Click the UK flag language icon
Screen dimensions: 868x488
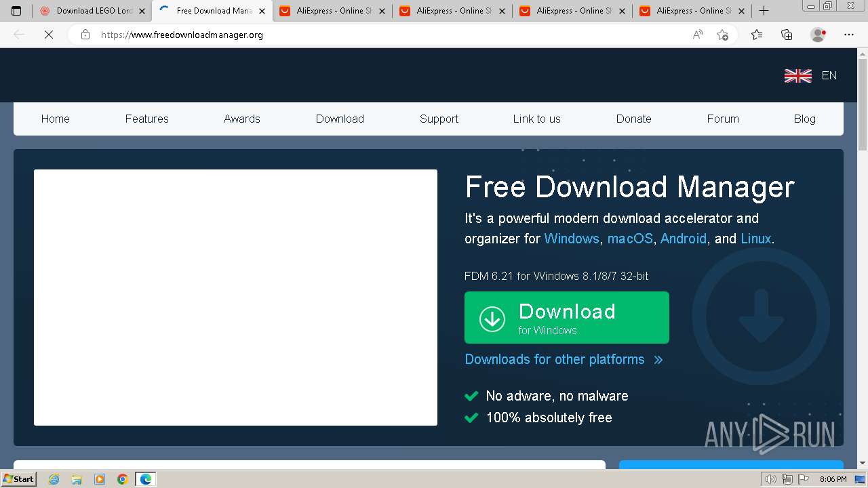(798, 76)
